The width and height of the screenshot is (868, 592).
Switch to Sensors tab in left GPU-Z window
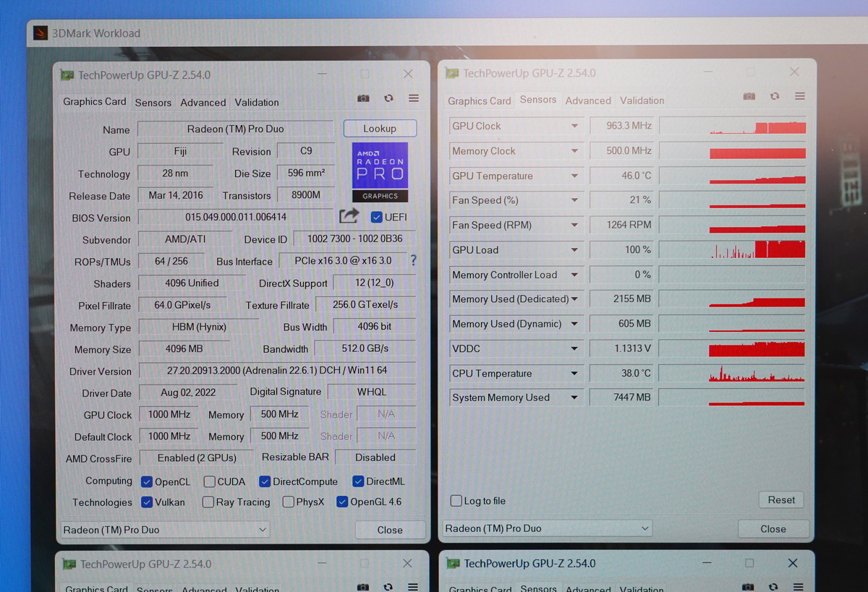coord(153,103)
